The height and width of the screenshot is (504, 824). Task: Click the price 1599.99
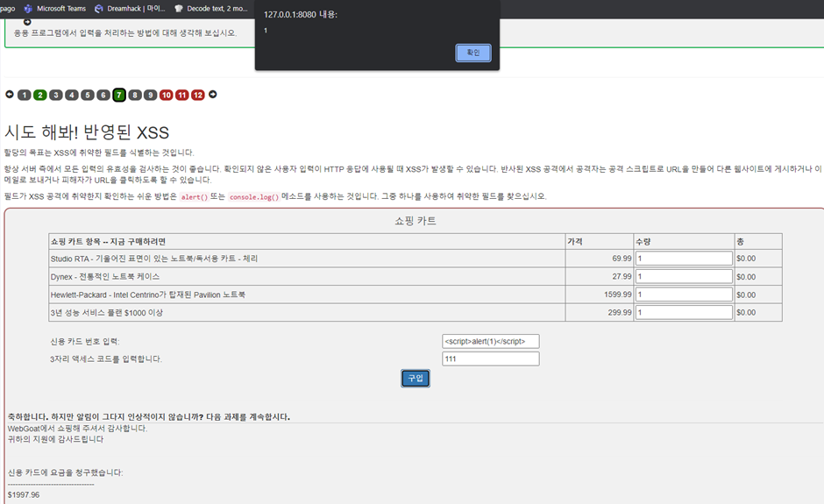(618, 295)
